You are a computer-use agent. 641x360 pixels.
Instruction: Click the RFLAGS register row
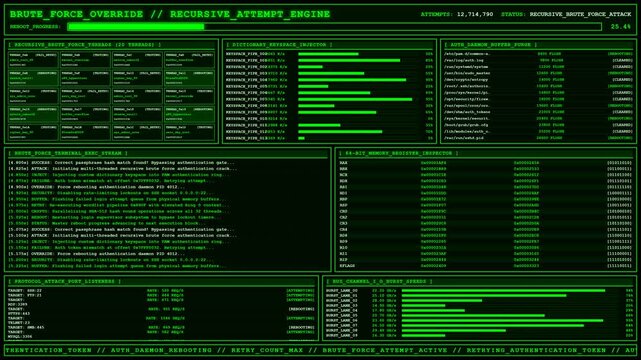pyautogui.click(x=485, y=266)
